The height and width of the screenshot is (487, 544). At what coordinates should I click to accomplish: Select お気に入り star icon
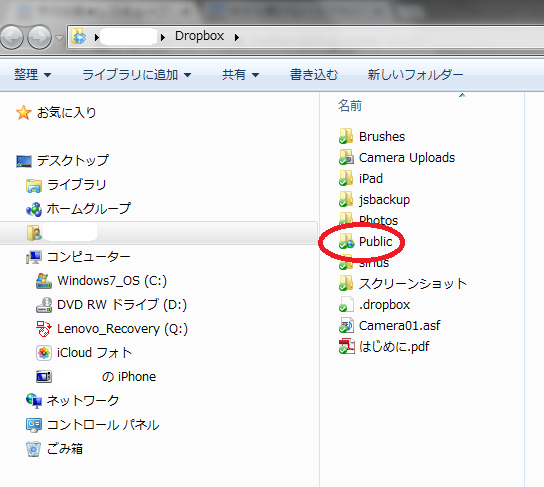24,113
